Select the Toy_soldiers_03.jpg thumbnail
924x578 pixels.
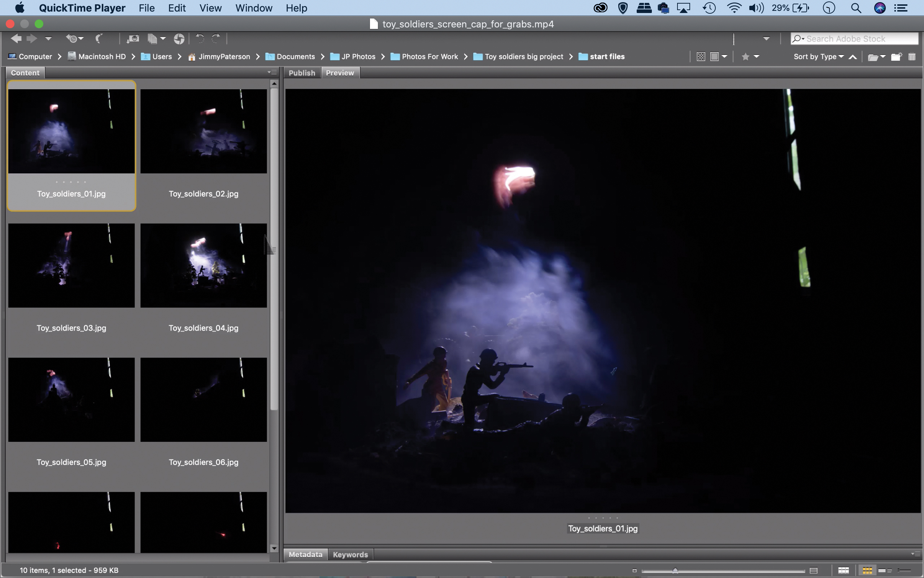pyautogui.click(x=71, y=265)
